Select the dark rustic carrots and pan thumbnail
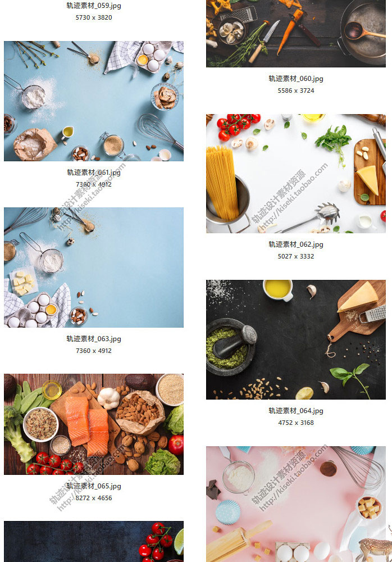Screen dimensions: 392x562 pos(295,34)
